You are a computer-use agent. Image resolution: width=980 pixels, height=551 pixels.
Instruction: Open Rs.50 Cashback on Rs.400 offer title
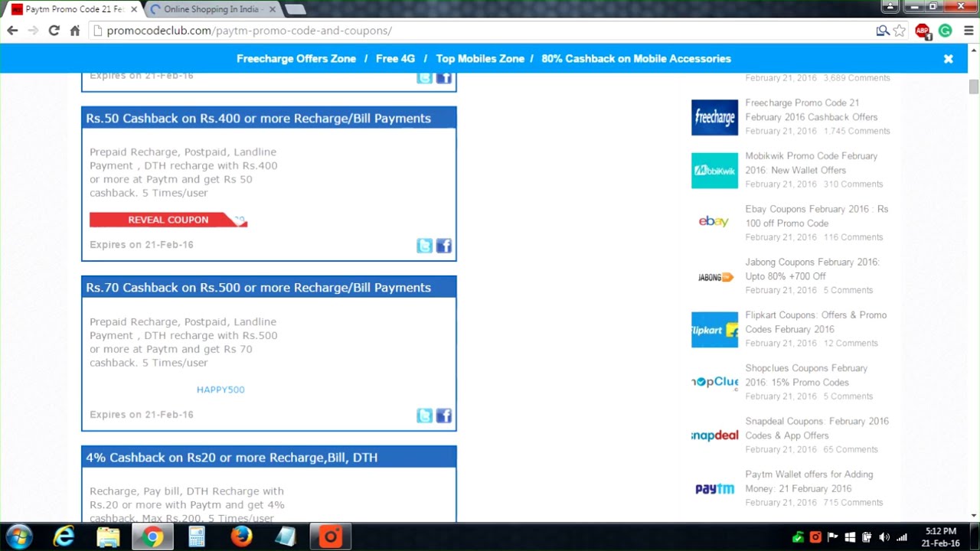pyautogui.click(x=258, y=118)
